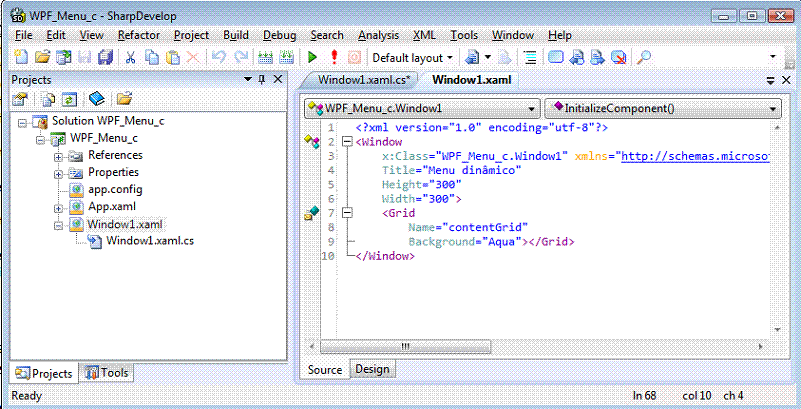The height and width of the screenshot is (409, 801).
Task: Collapse the Window element code fold
Action: click(x=347, y=142)
